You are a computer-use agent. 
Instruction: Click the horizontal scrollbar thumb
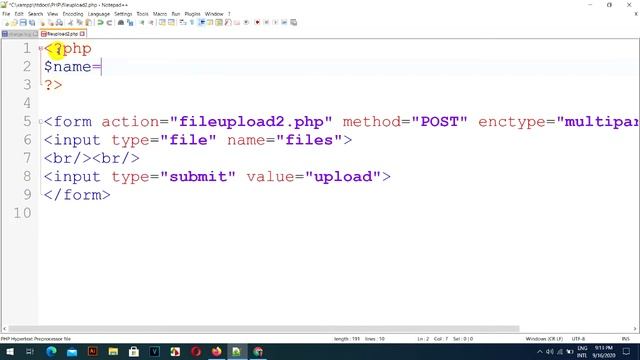(264, 329)
